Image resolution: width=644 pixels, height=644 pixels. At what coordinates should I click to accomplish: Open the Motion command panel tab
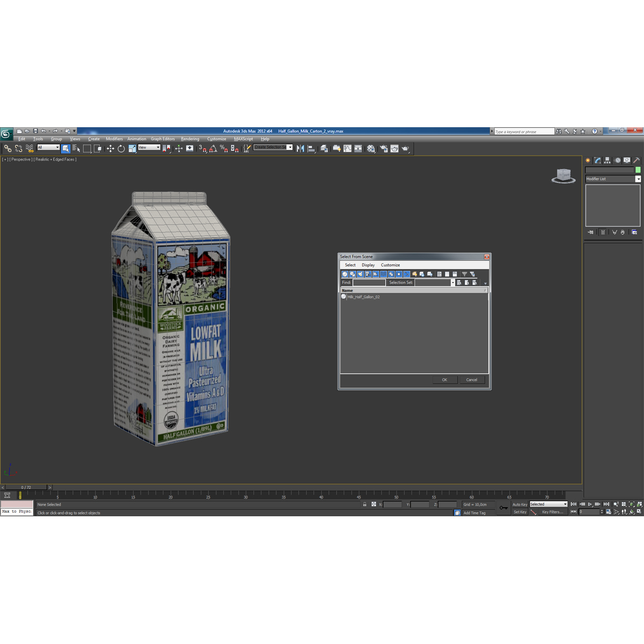tap(617, 160)
